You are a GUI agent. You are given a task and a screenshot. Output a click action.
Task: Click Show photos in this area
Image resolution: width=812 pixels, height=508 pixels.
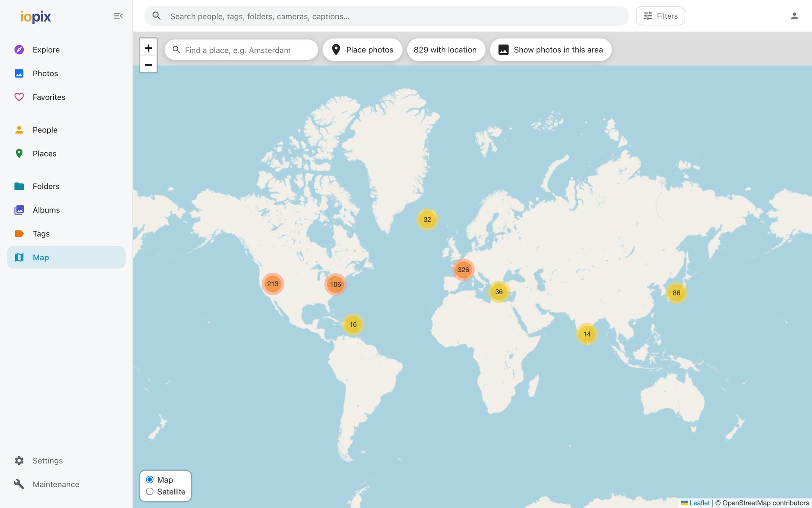pyautogui.click(x=551, y=50)
